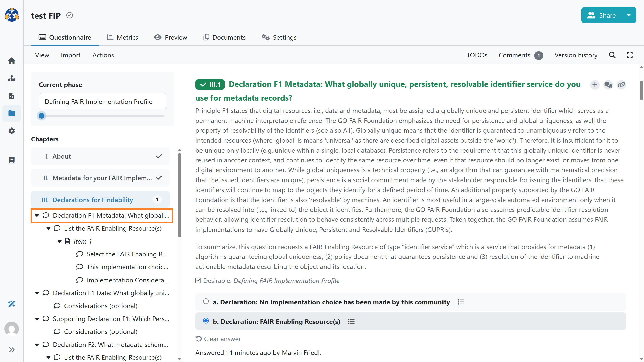Collapse Item 1 tree node

[60, 241]
